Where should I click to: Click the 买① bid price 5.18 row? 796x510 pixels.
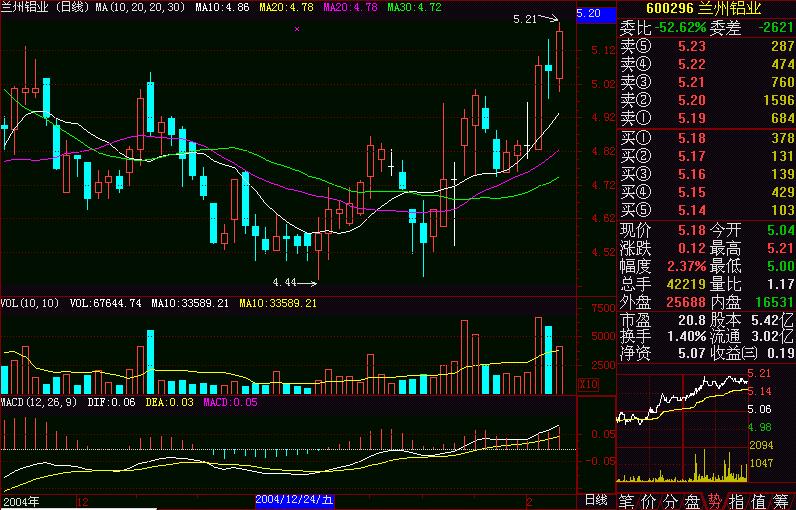pyautogui.click(x=706, y=137)
